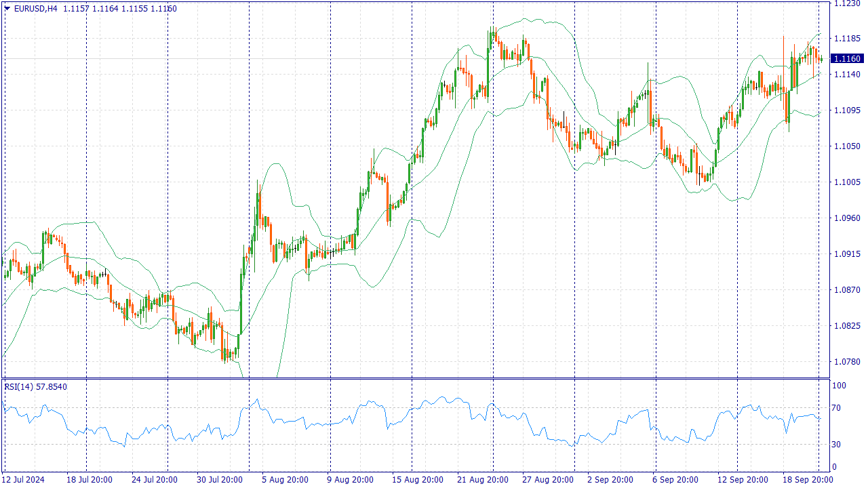
Task: Click the RSI(14) 57.8540 indicator label
Action: (x=36, y=386)
